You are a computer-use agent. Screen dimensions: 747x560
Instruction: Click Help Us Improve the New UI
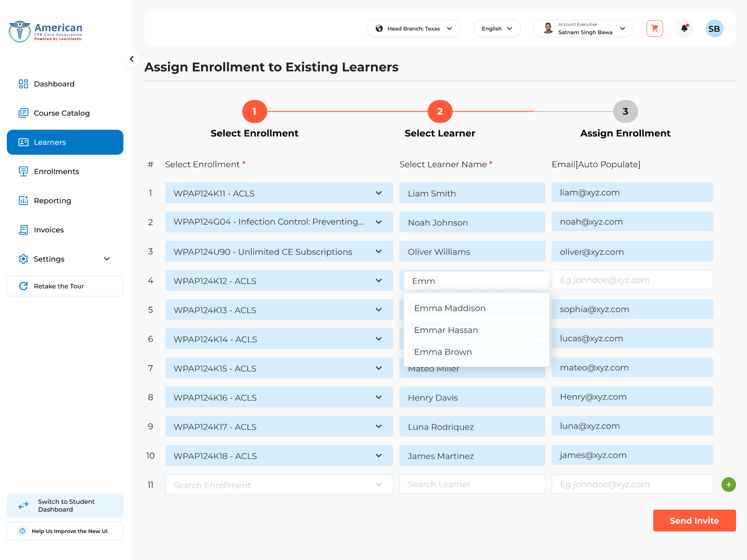tap(65, 531)
